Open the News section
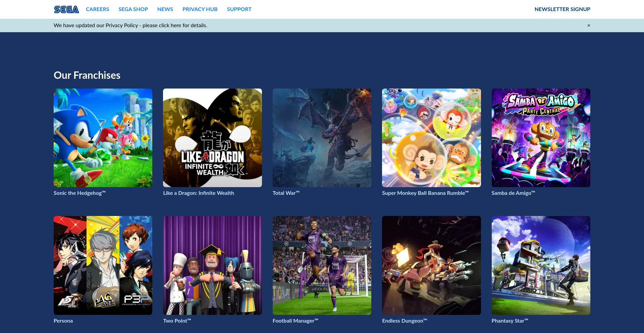The image size is (644, 333). coord(165,9)
